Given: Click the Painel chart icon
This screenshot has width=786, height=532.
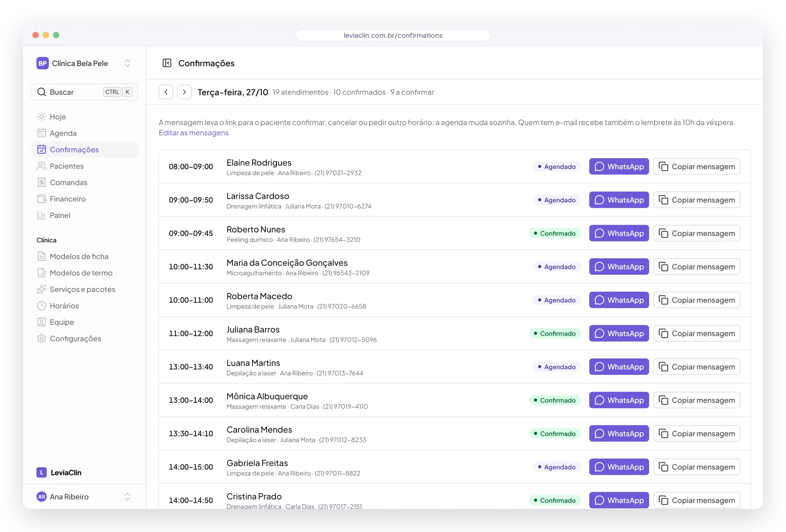Looking at the screenshot, I should click(x=41, y=215).
